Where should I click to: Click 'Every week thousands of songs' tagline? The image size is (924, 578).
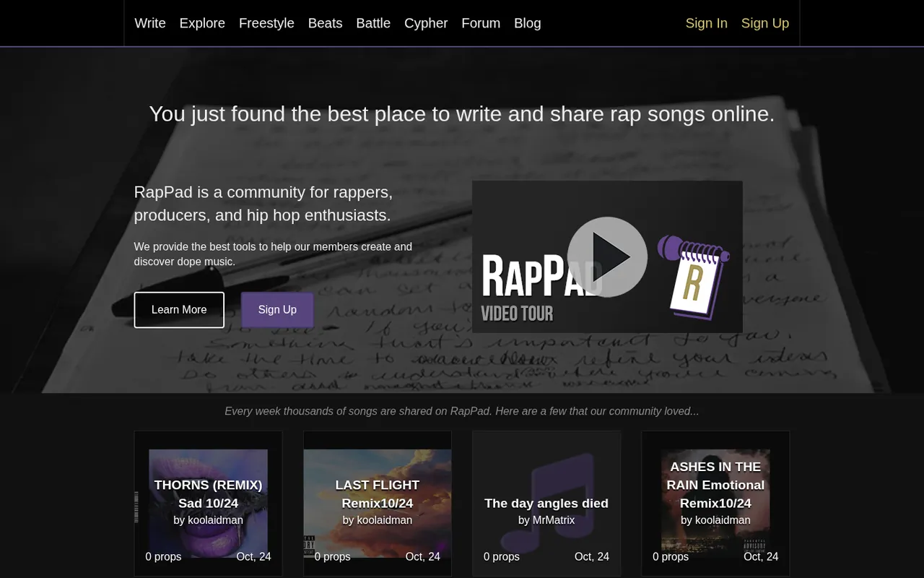462,411
